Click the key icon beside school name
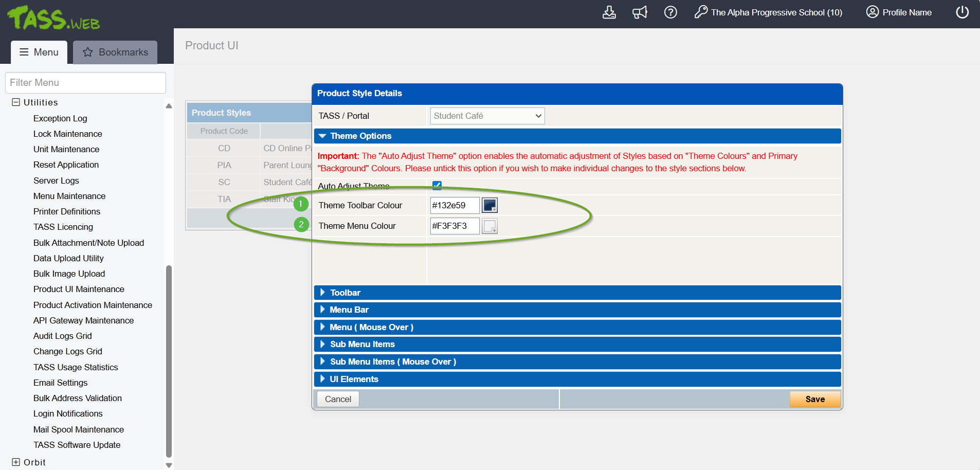Viewport: 980px width, 470px height. pos(701,12)
